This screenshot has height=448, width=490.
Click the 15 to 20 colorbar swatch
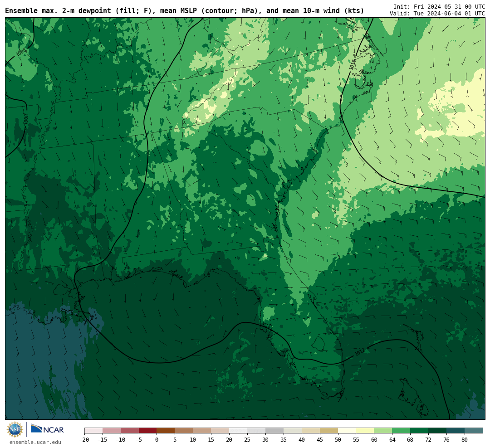click(220, 431)
